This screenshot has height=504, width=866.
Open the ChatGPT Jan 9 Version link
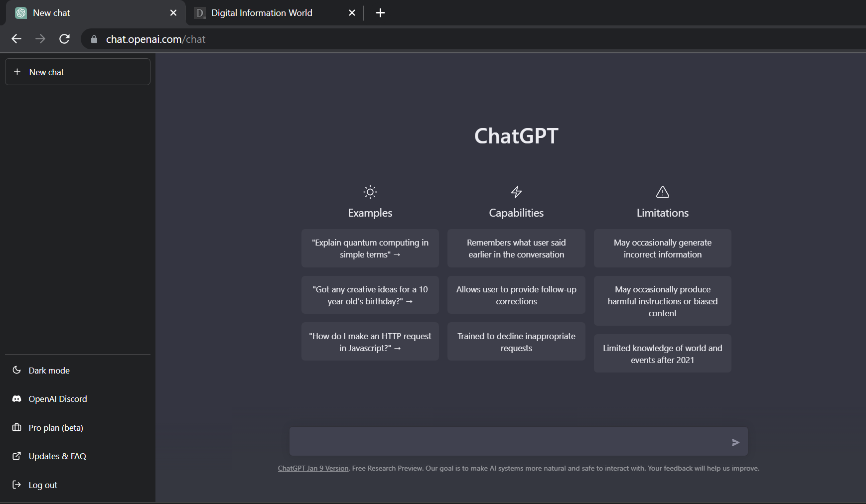[313, 468]
